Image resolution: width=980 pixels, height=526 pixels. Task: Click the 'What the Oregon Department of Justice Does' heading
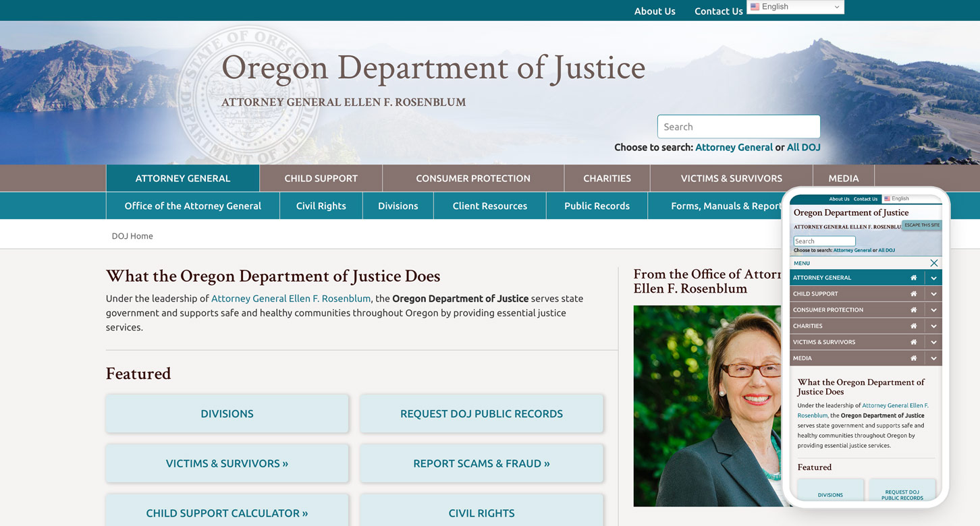point(273,276)
